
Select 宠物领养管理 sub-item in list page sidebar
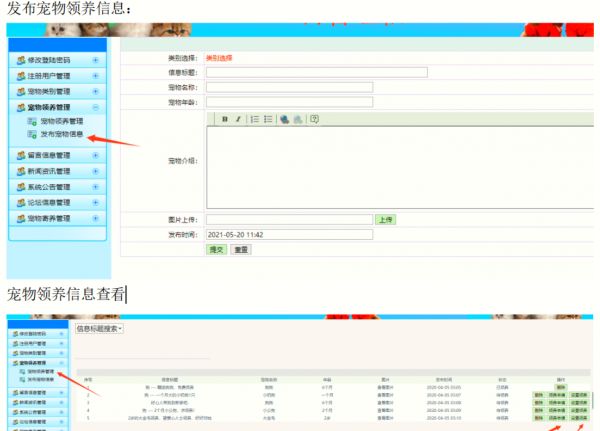(41, 371)
